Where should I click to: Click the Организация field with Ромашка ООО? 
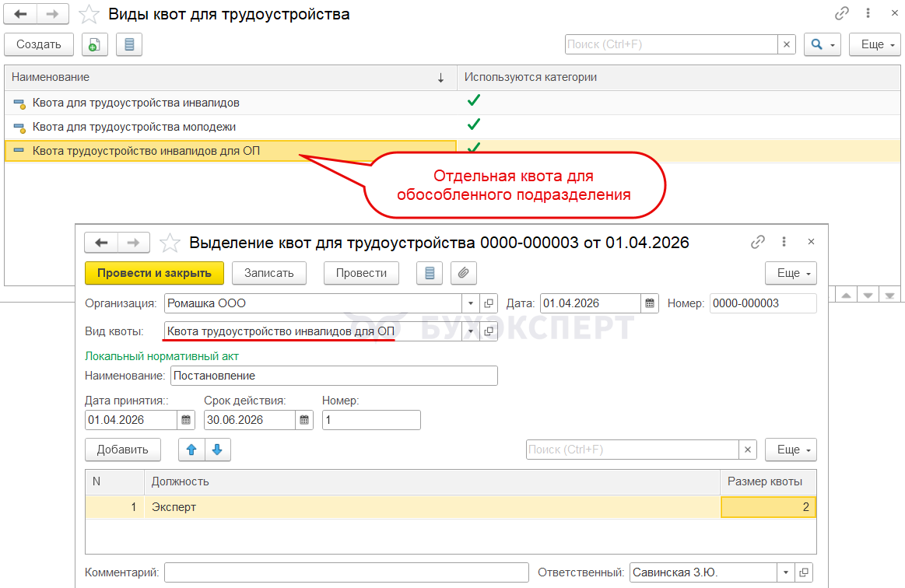tap(313, 303)
